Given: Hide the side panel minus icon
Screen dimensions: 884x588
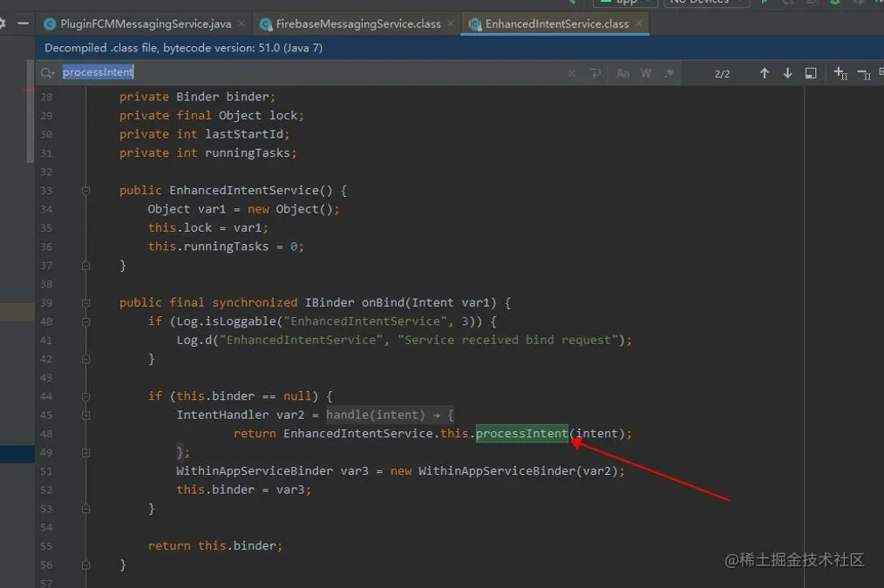Looking at the screenshot, I should pos(24,24).
